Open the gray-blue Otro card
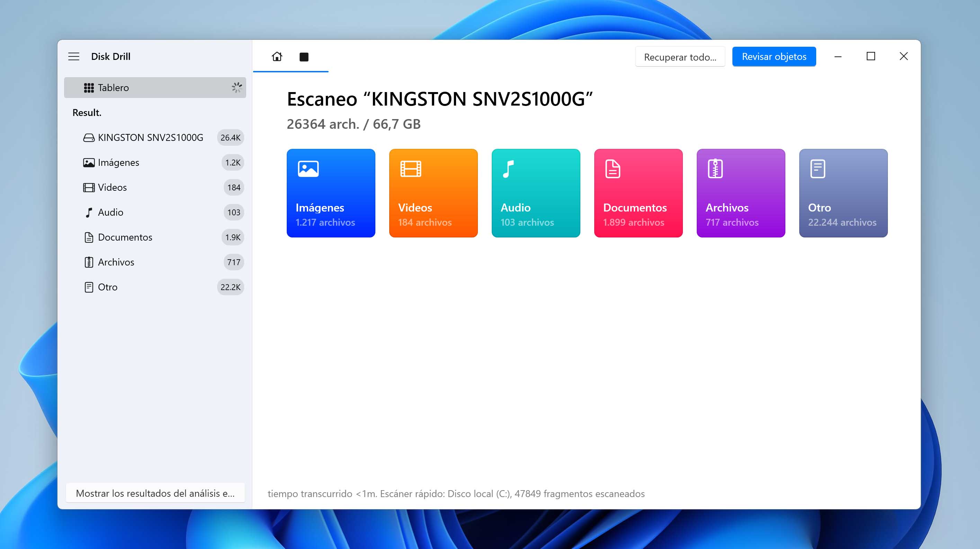Screen dimensions: 980x549 click(844, 193)
